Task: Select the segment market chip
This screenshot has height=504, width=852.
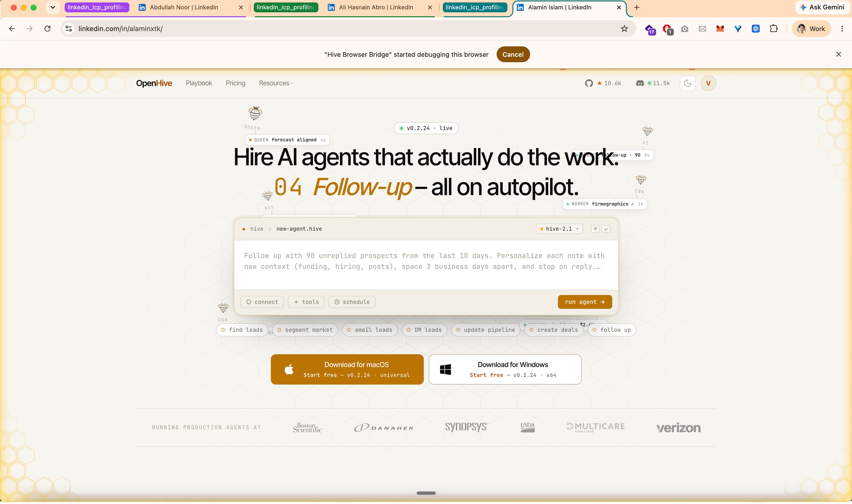Action: coord(305,330)
